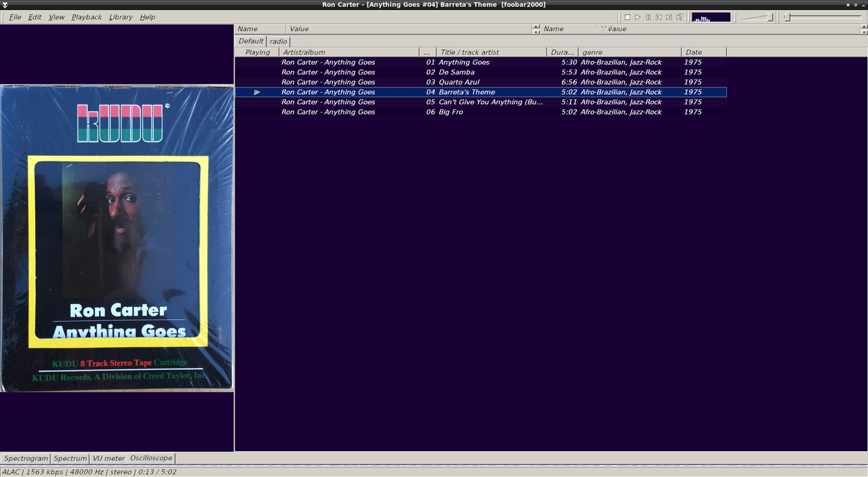Click the right properties panel scroll-up arrow
The image size is (868, 477).
point(863,26)
